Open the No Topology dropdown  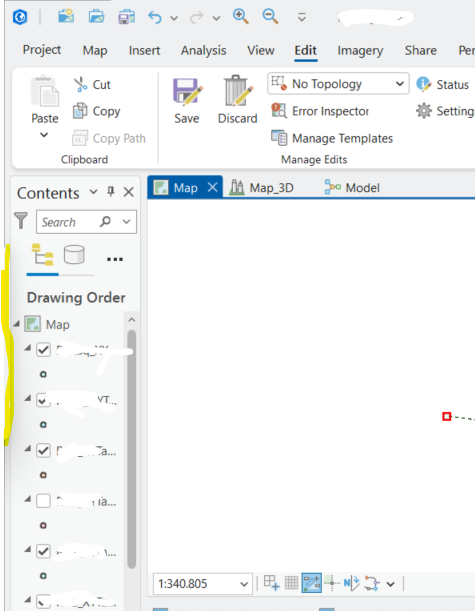(338, 83)
